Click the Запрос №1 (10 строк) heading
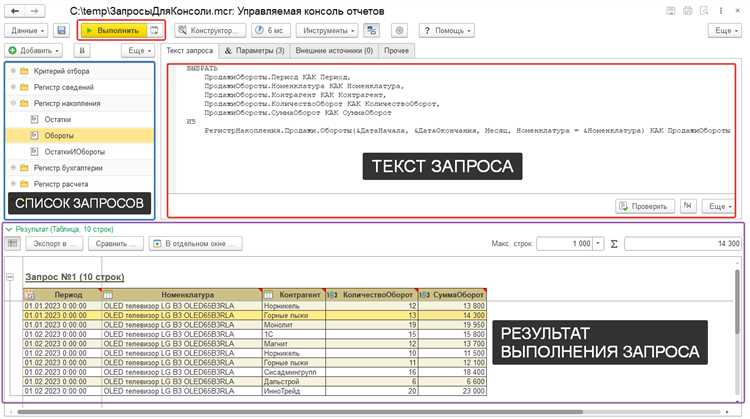Screen dimensions: 750x419 click(75, 277)
